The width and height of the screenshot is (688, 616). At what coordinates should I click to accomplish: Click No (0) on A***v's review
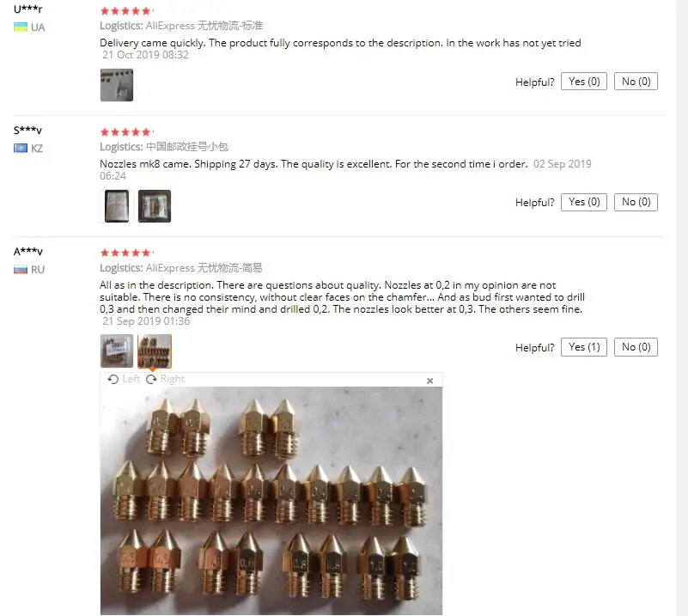click(x=636, y=347)
